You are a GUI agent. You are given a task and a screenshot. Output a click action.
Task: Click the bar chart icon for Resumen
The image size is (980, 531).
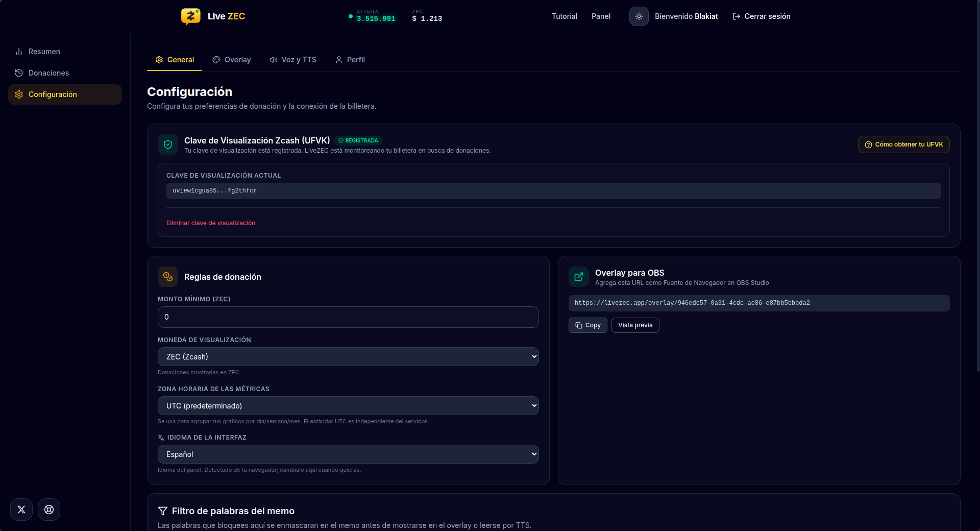[19, 52]
